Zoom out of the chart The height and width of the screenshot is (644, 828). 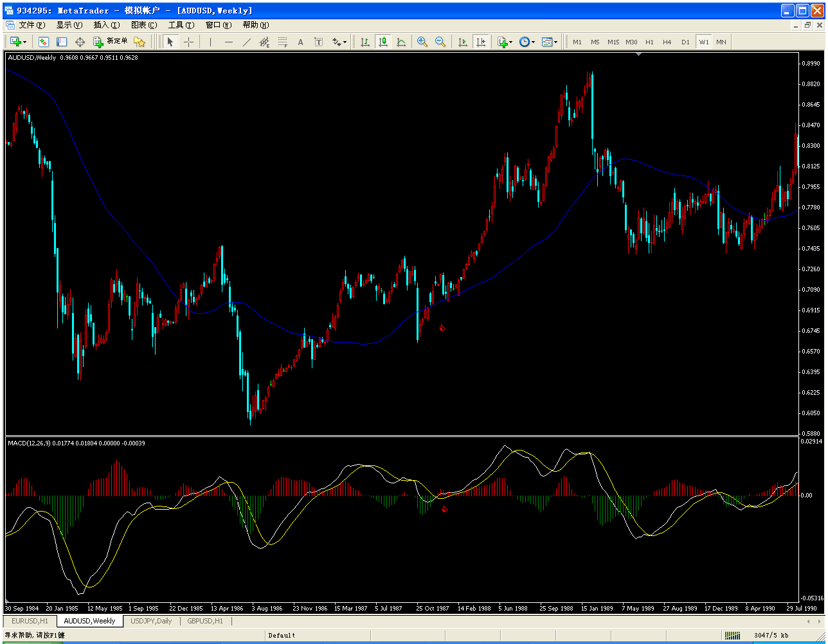click(440, 42)
